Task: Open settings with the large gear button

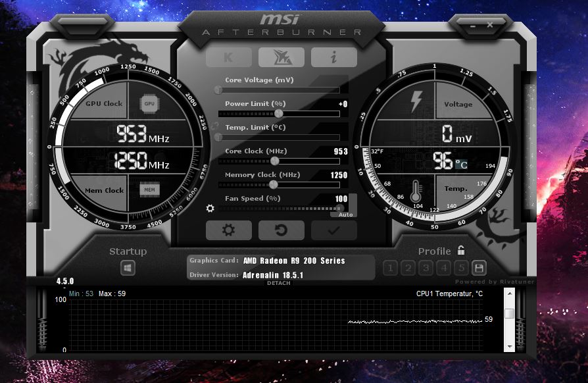Action: (228, 230)
